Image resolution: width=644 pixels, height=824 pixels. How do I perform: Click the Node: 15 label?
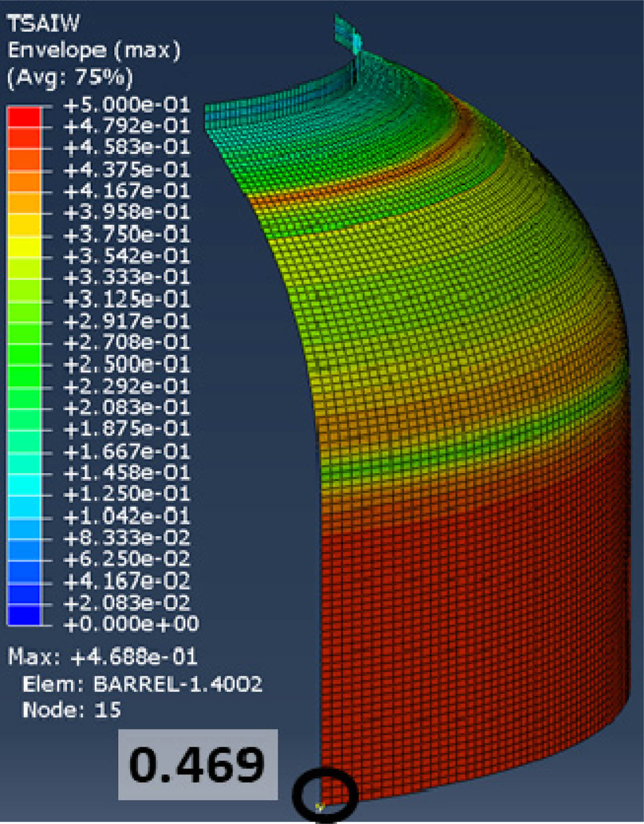(72, 710)
